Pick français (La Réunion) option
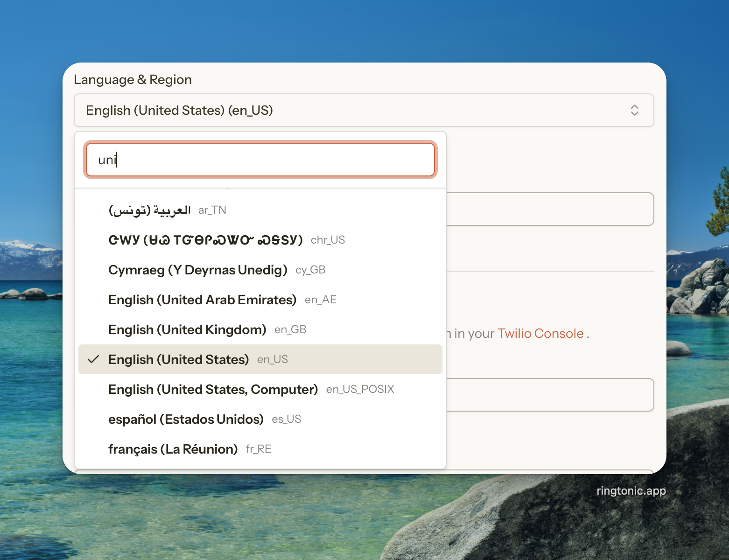The width and height of the screenshot is (729, 560). 173,449
